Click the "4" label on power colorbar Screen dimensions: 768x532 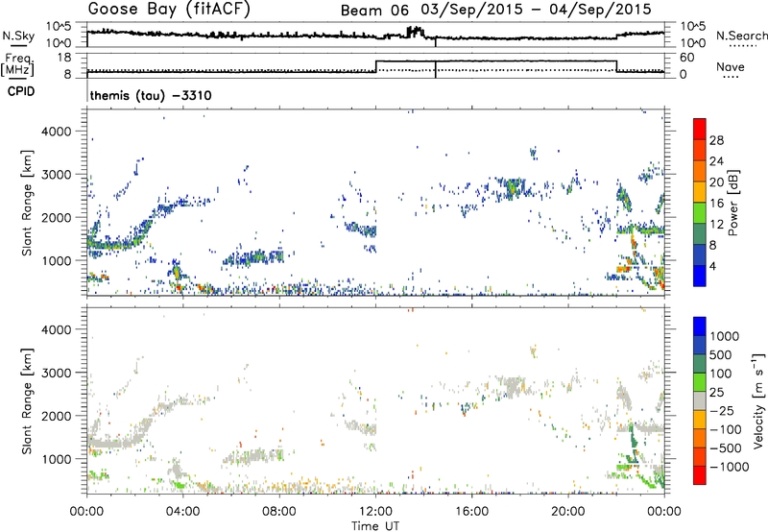coord(712,266)
